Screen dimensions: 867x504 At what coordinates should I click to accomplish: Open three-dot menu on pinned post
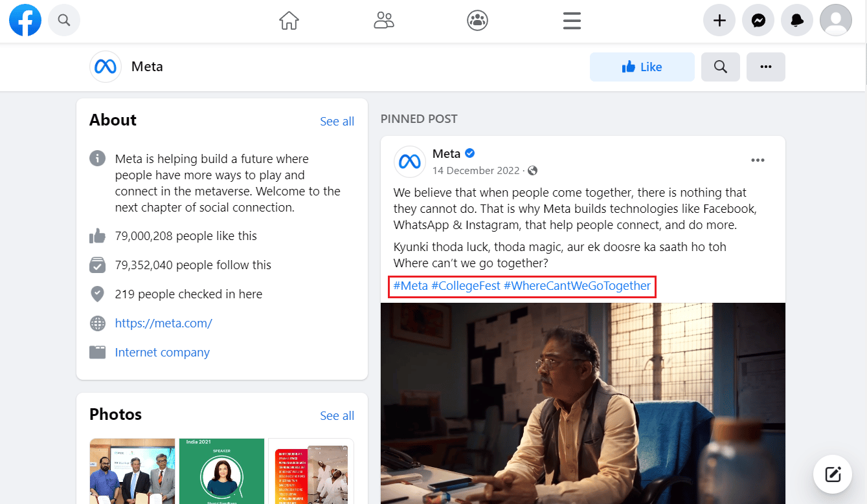pos(758,160)
